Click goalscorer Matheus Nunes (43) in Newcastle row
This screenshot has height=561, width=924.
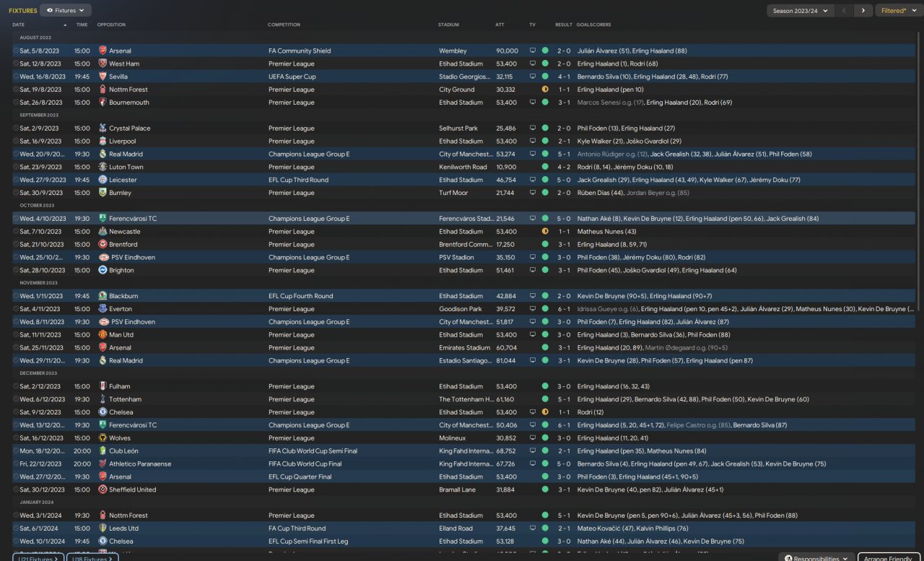pos(606,232)
